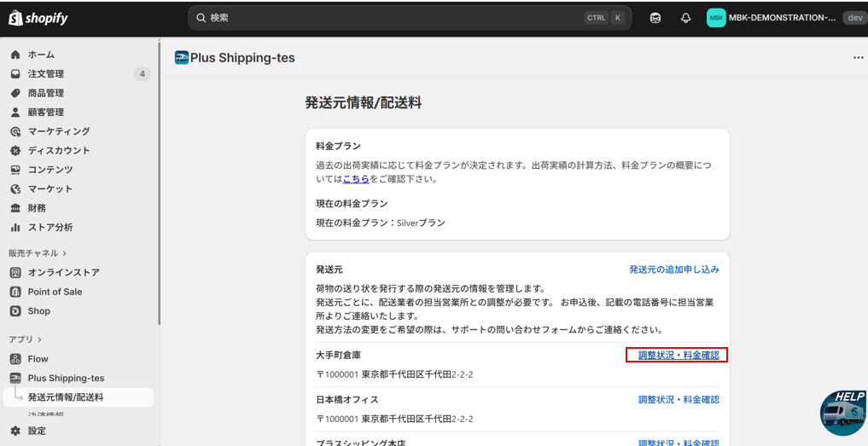Open the sidekick assistant icon in top bar
The image size is (868, 446).
coord(655,18)
